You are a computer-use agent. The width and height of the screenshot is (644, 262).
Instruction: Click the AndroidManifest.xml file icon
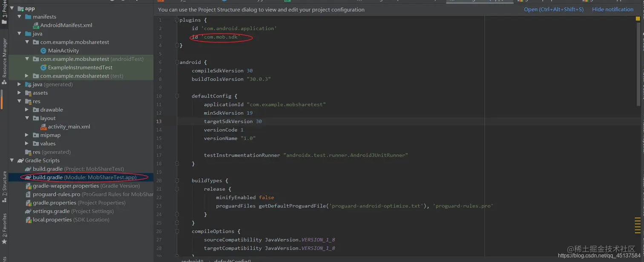36,26
